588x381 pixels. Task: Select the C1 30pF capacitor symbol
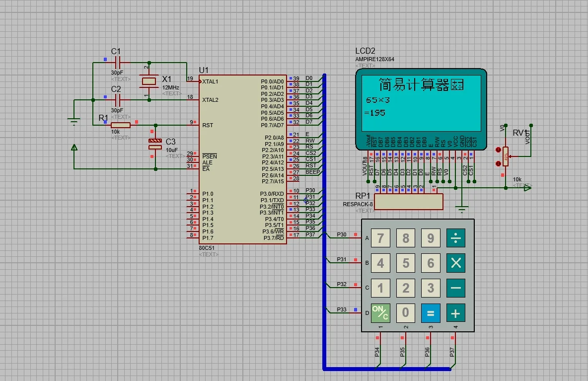click(x=118, y=63)
